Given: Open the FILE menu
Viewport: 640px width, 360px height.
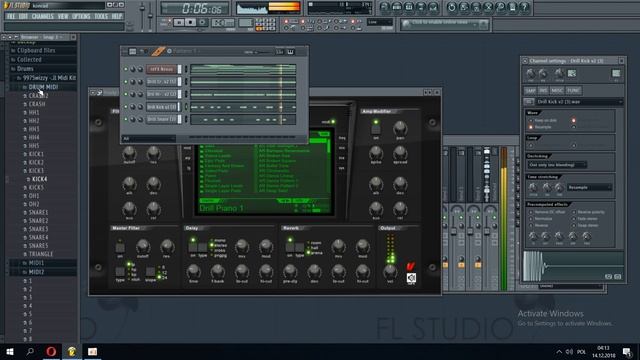Looking at the screenshot, I should pyautogui.click(x=11, y=16).
